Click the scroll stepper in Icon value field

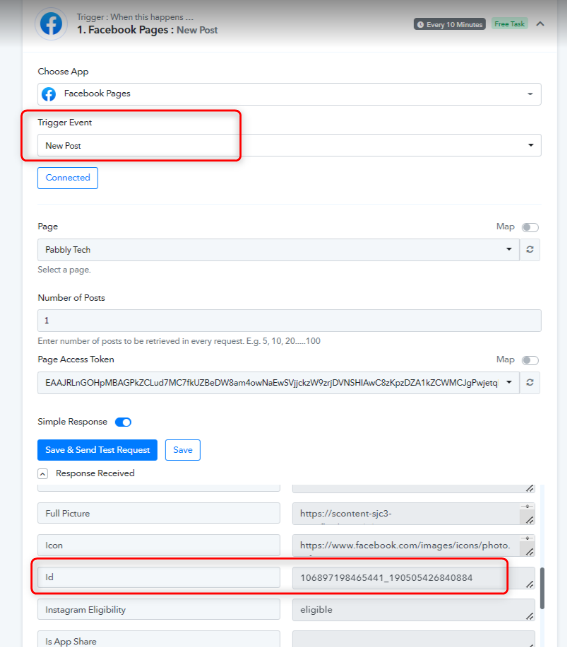pos(527,538)
